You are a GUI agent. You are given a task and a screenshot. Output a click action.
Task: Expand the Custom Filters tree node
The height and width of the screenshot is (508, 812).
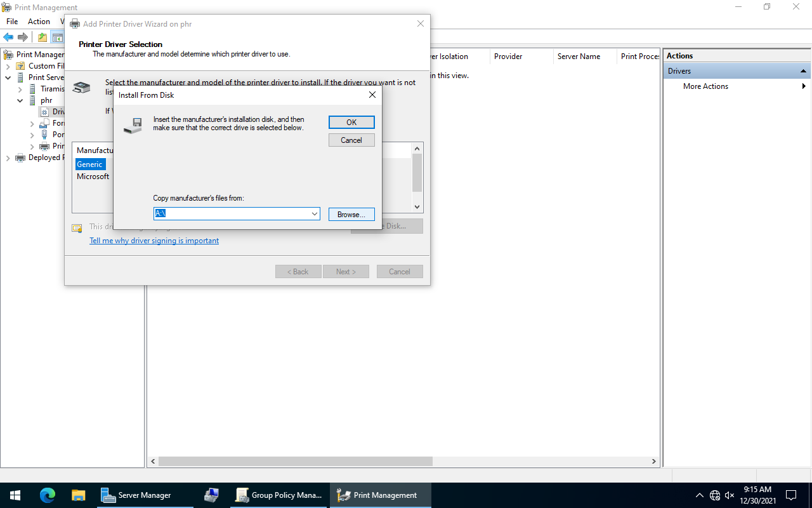tap(8, 66)
